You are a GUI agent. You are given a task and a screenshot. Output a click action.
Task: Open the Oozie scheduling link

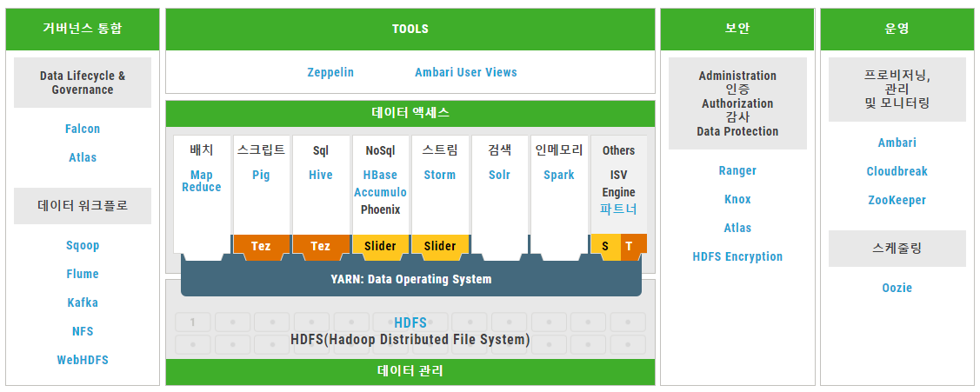pos(897,289)
